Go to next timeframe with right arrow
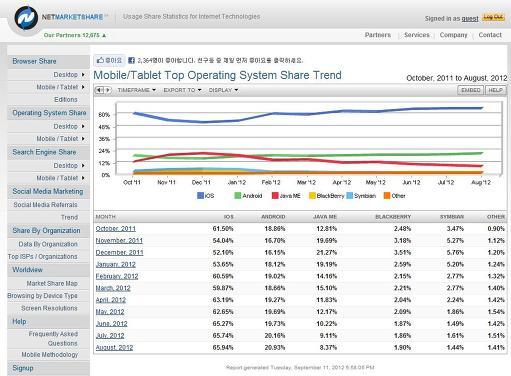 [x=108, y=90]
